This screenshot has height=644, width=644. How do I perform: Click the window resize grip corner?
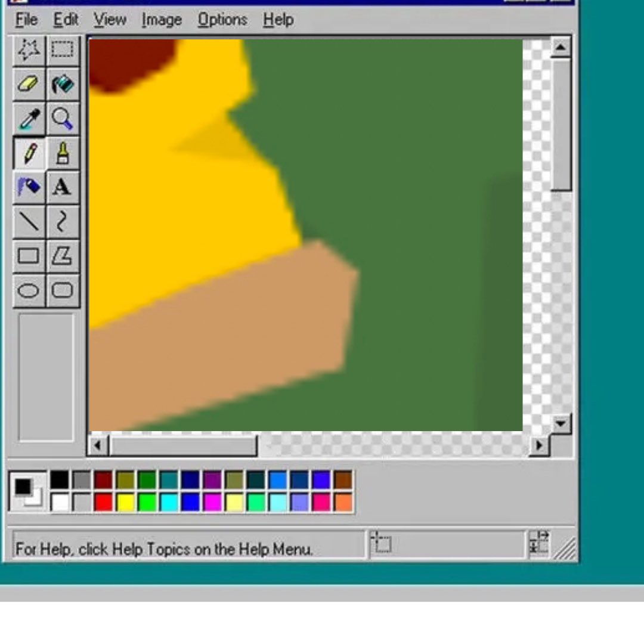point(565,549)
